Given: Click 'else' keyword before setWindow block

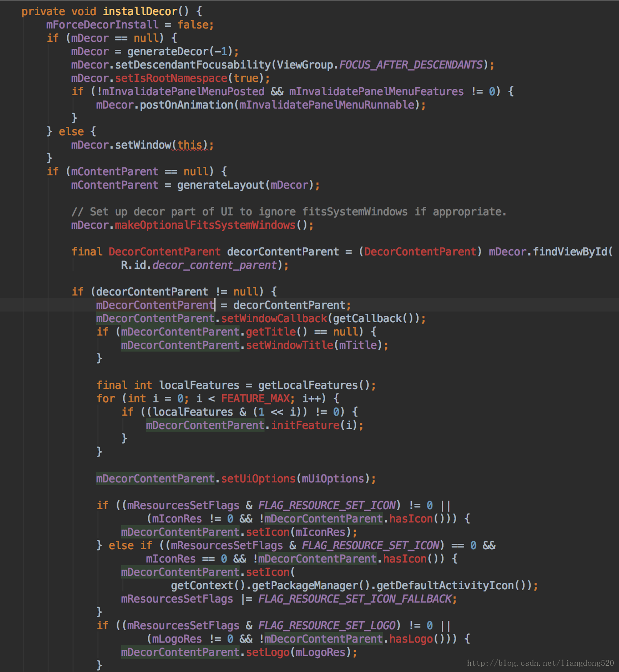Looking at the screenshot, I should [71, 132].
